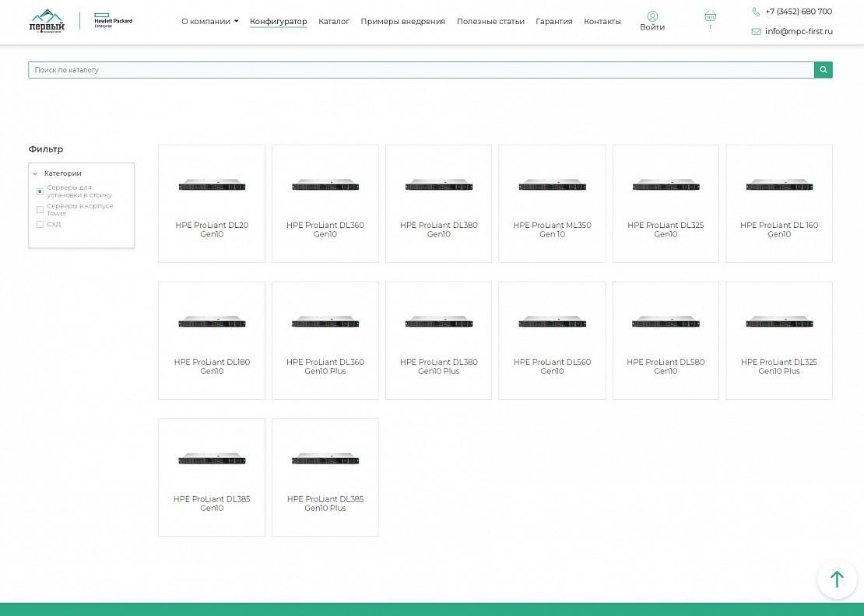Open the shopping cart icon
864x616 pixels.
[x=710, y=16]
